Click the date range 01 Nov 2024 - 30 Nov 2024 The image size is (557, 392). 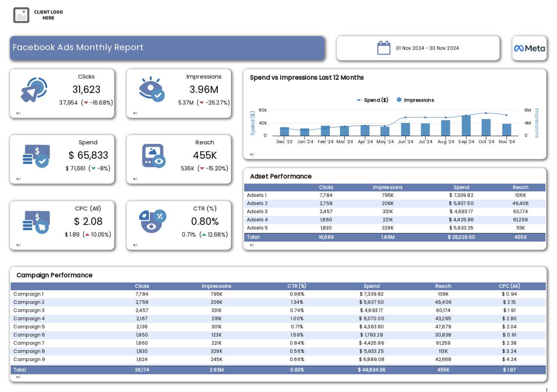coord(427,48)
